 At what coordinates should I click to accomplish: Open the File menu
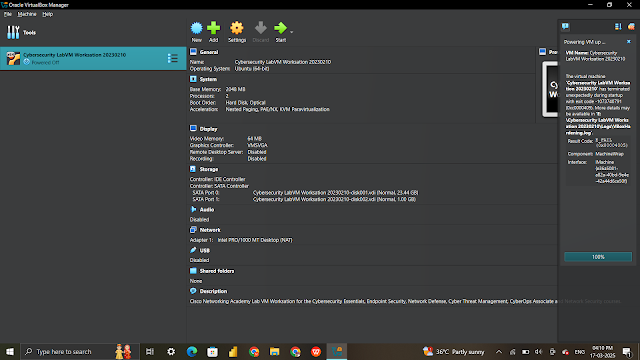8,14
